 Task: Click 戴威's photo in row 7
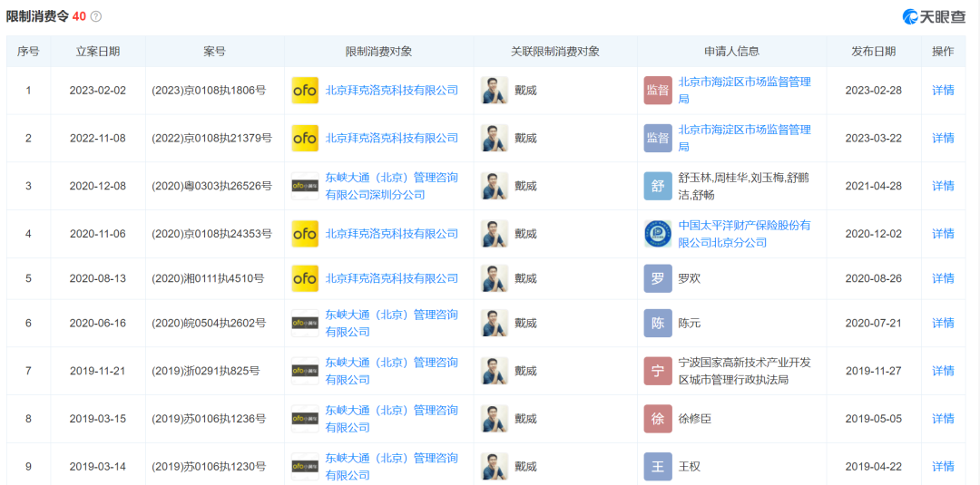click(x=495, y=371)
